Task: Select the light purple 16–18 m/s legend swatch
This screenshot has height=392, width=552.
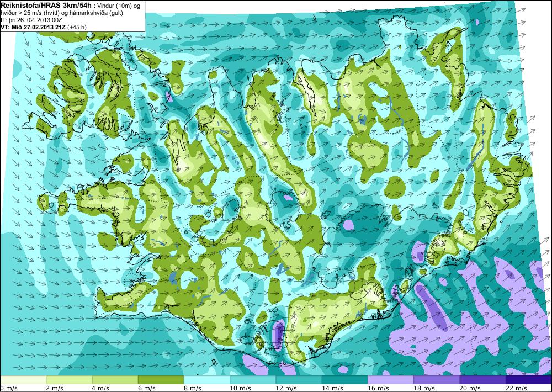Action: 391,380
